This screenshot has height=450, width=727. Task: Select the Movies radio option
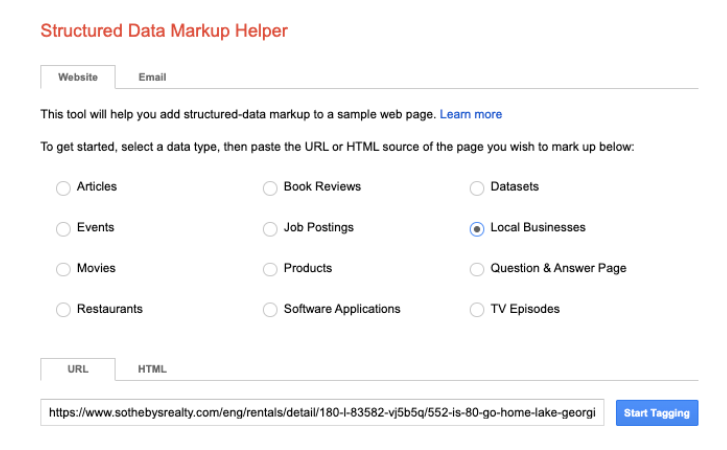click(64, 269)
